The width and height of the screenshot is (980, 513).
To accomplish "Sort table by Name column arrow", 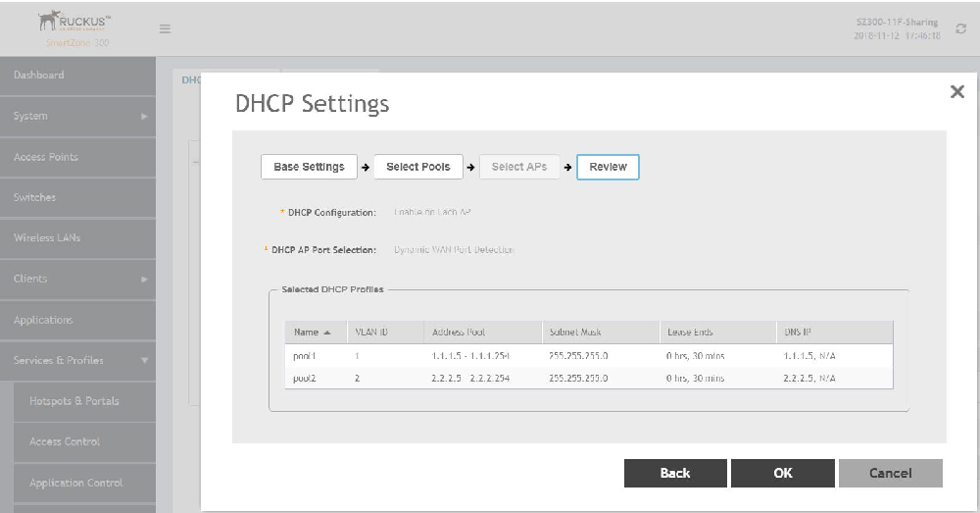I will point(326,333).
